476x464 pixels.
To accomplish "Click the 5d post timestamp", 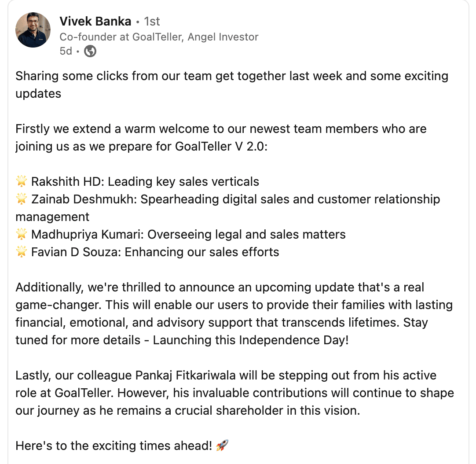I will pyautogui.click(x=66, y=51).
